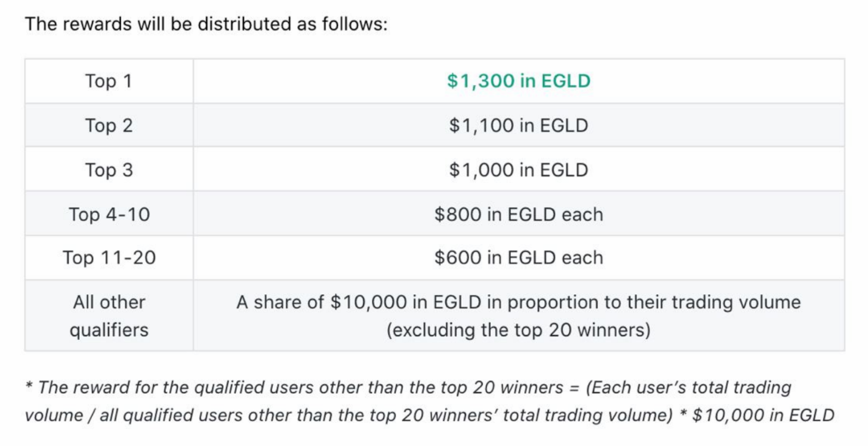Click the $800 in EGLD each cell
This screenshot has height=446, width=868.
click(518, 214)
